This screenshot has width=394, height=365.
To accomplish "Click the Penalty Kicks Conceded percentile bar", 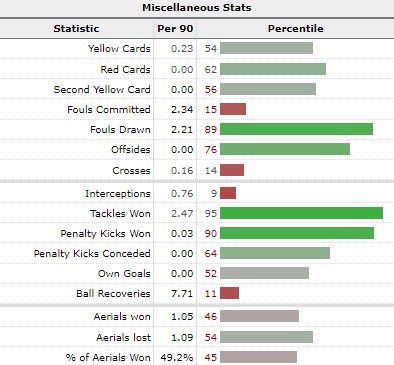I will (x=275, y=253).
